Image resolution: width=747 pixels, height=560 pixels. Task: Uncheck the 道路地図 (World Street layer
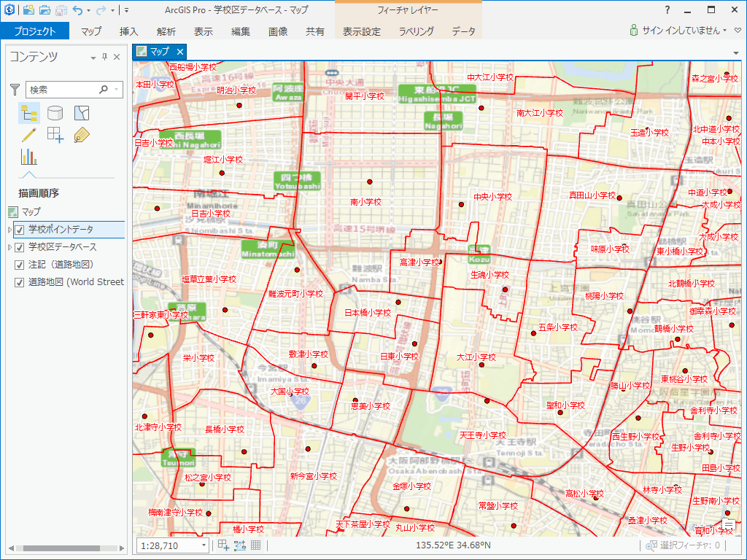coord(20,283)
